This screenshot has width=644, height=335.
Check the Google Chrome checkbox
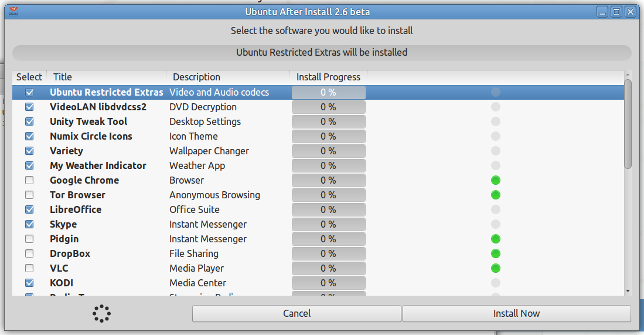point(29,181)
